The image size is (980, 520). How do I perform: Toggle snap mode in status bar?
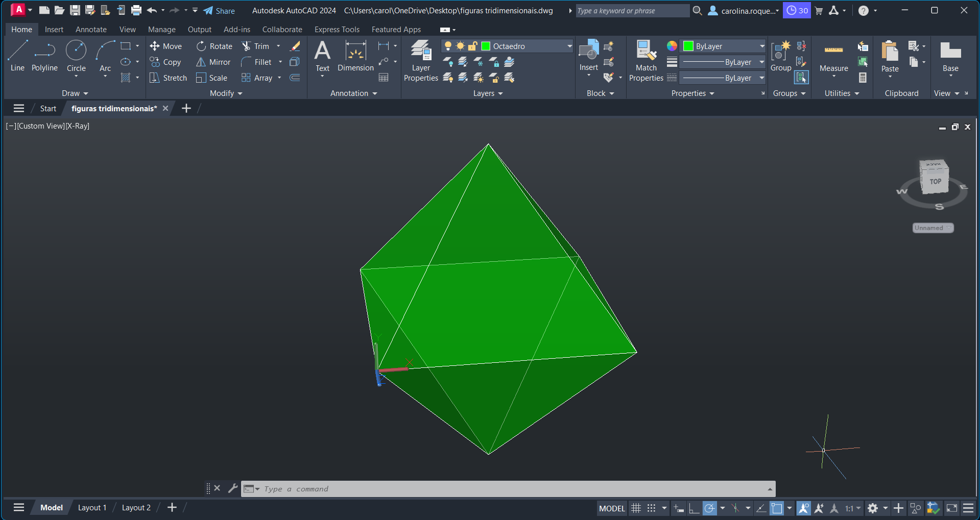coord(651,508)
